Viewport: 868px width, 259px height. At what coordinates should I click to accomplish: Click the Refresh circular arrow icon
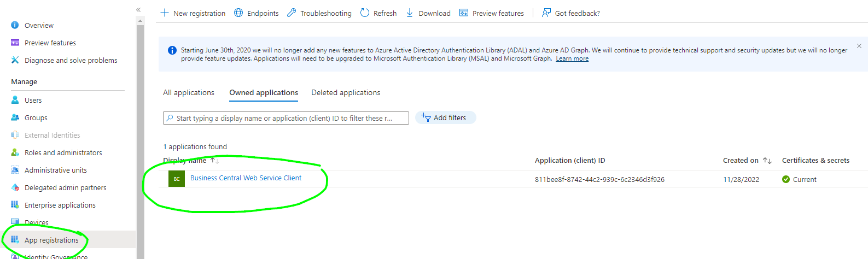(x=365, y=13)
